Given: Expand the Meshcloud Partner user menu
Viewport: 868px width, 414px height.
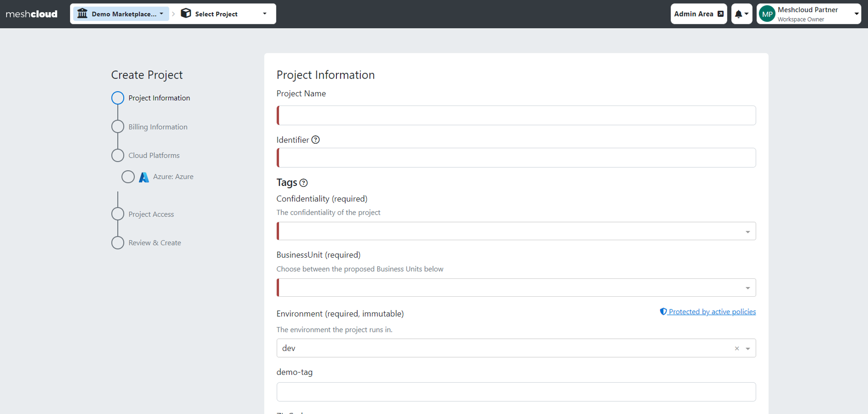Looking at the screenshot, I should 809,14.
